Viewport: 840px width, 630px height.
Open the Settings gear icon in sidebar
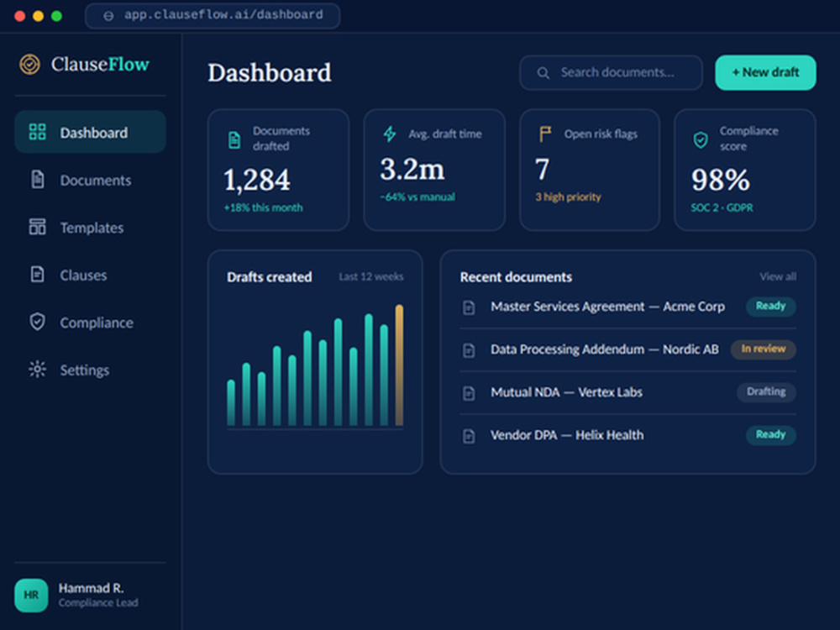click(38, 369)
